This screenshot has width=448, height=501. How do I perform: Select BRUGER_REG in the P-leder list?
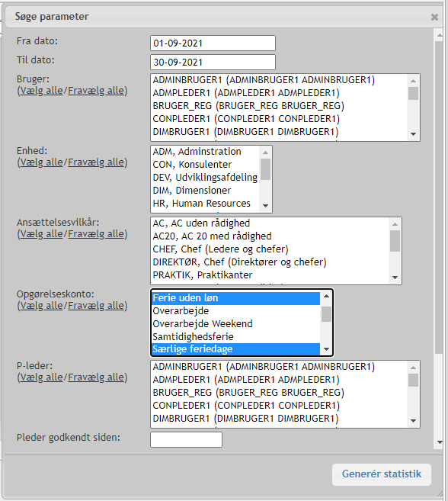point(279,393)
